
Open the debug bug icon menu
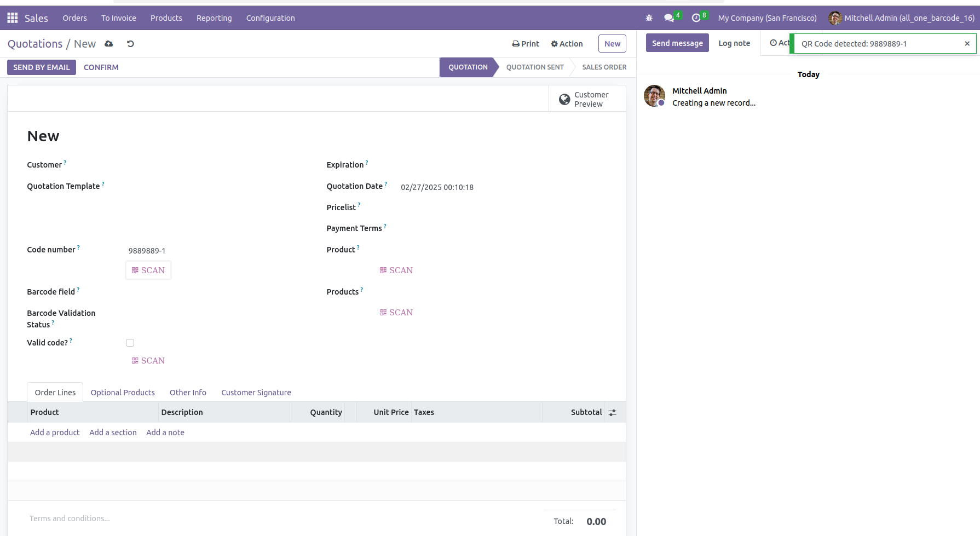tap(649, 18)
